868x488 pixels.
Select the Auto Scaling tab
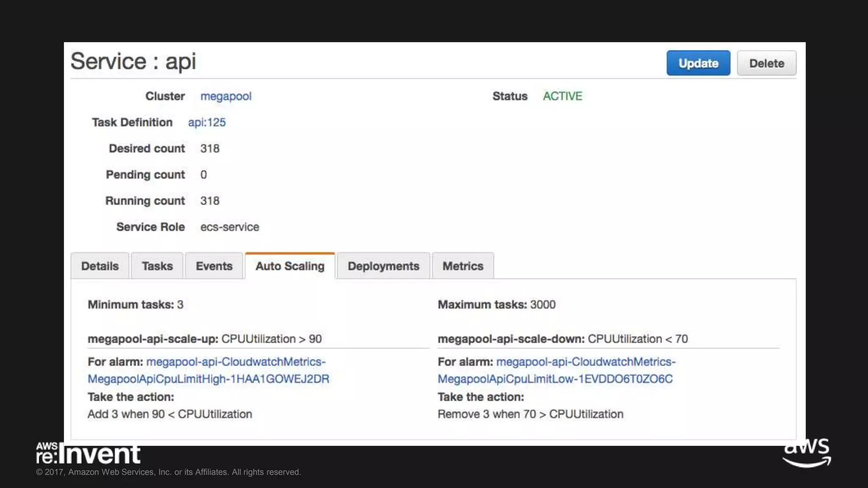tap(290, 266)
